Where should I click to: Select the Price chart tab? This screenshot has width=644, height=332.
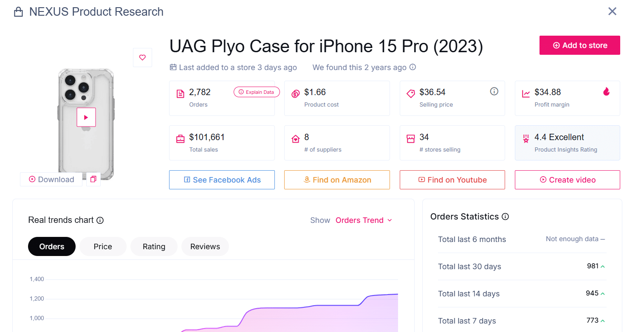[102, 246]
